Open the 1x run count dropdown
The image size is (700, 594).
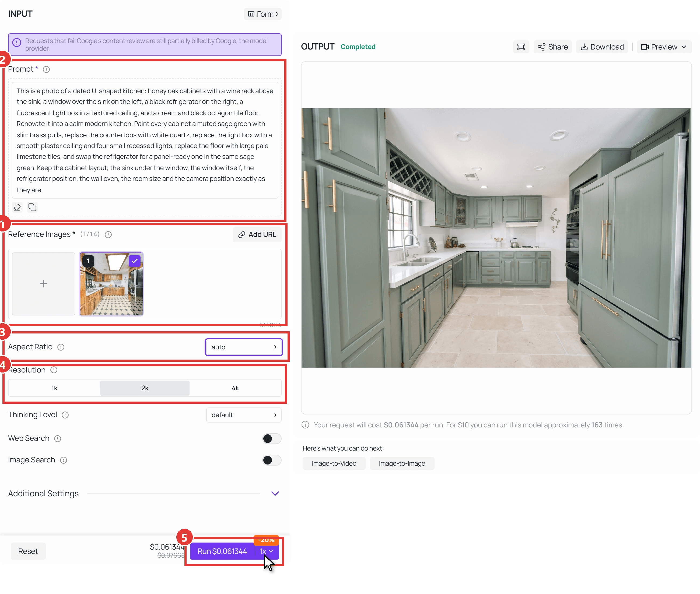[x=266, y=551]
